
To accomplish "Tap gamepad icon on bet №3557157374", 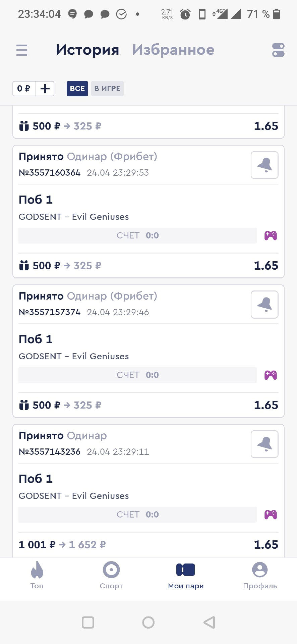I will pos(271,375).
